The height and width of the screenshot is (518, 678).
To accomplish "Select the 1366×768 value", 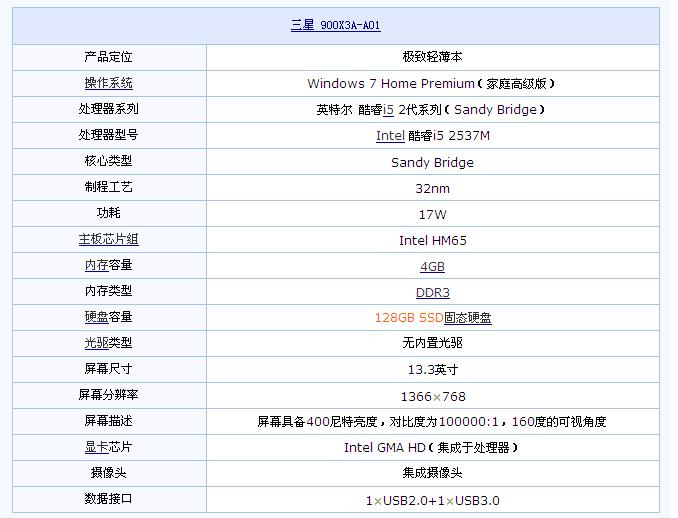I will pos(433,396).
